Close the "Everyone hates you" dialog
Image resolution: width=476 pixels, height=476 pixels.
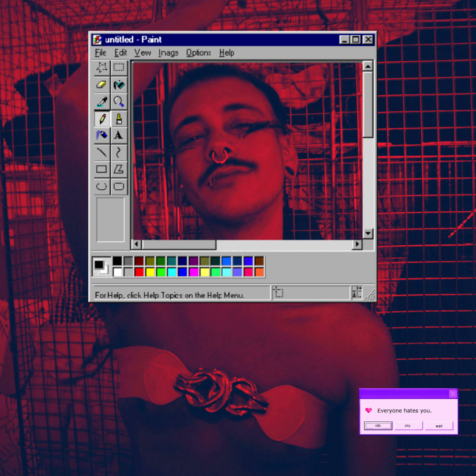pos(453,394)
